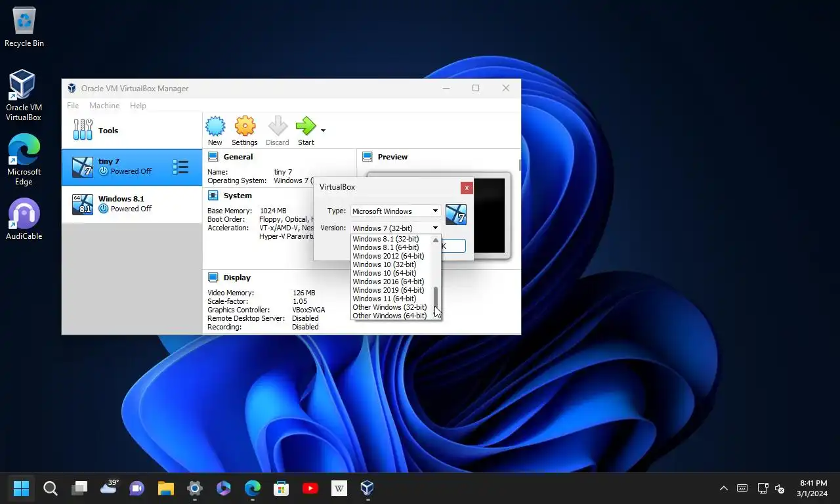Click the General section header
Viewport: 840px width, 504px height.
tap(238, 157)
